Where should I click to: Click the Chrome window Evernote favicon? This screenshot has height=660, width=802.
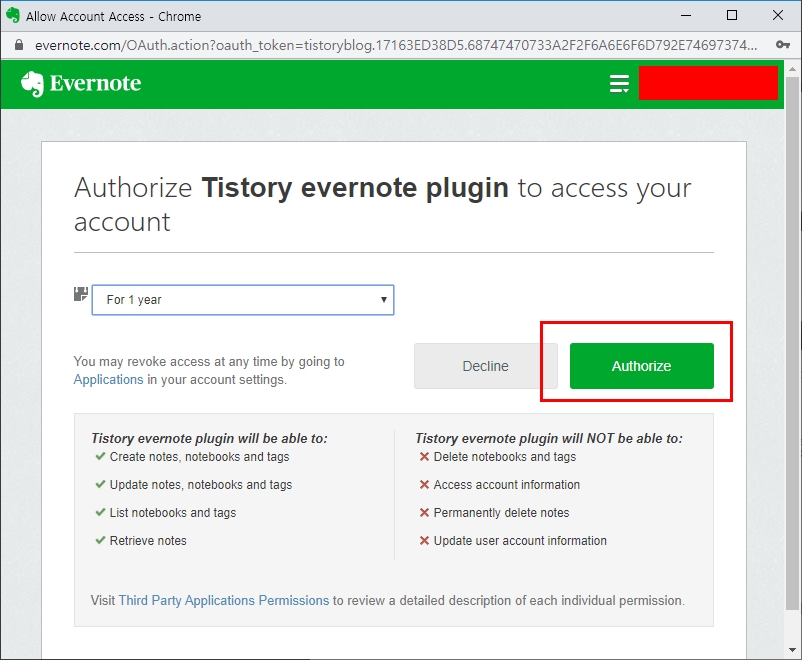coord(13,15)
